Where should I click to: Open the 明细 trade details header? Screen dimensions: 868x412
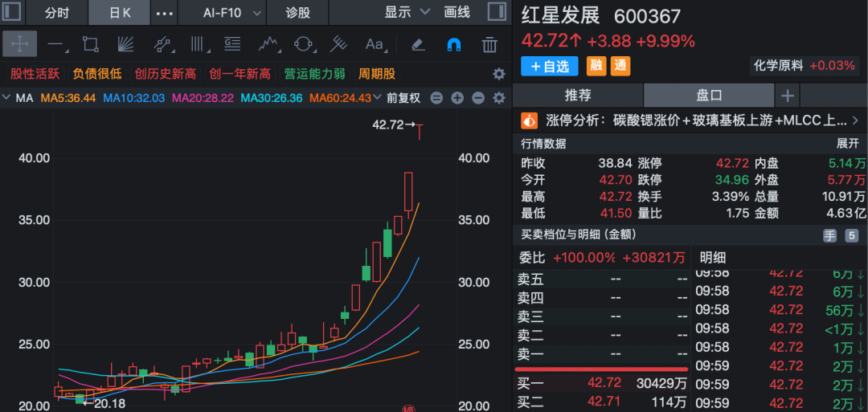pos(712,257)
